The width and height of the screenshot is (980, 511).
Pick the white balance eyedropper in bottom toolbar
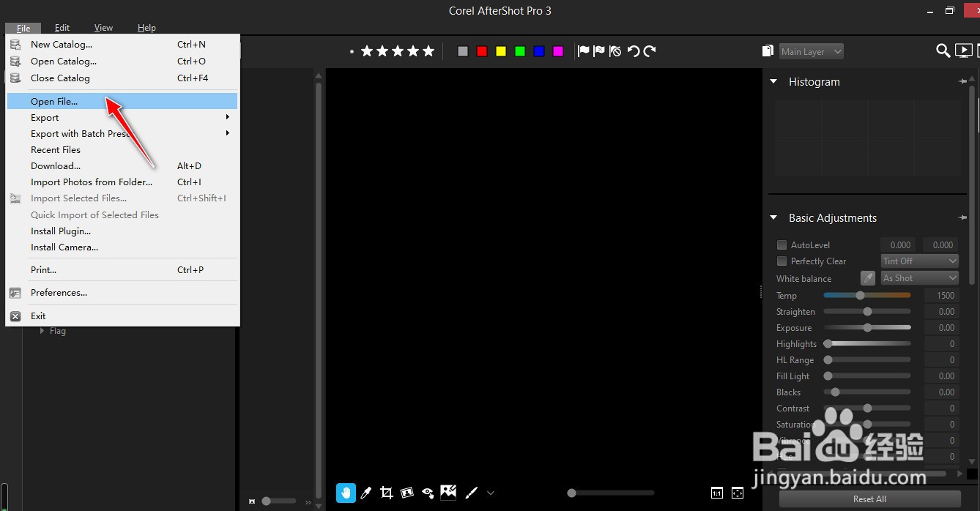click(366, 493)
